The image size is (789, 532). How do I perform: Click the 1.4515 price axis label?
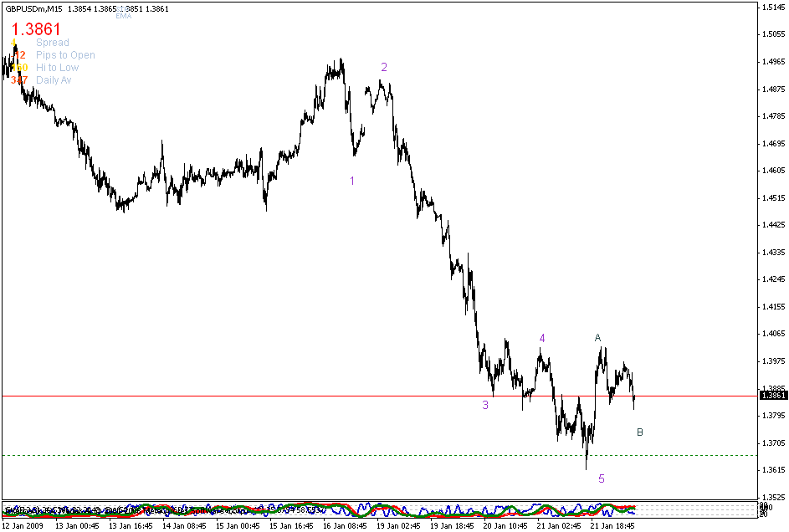point(774,198)
